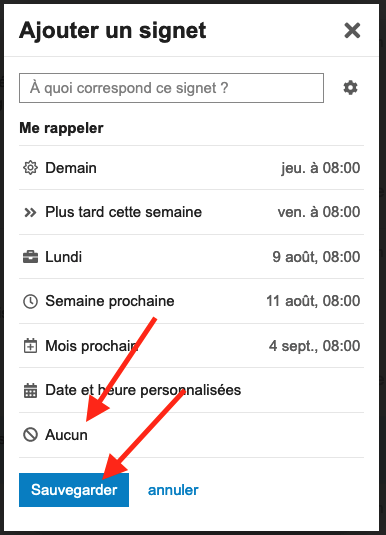The width and height of the screenshot is (386, 535).
Task: Click calendar-plus icon beside Mois prochain
Action: pyautogui.click(x=30, y=346)
